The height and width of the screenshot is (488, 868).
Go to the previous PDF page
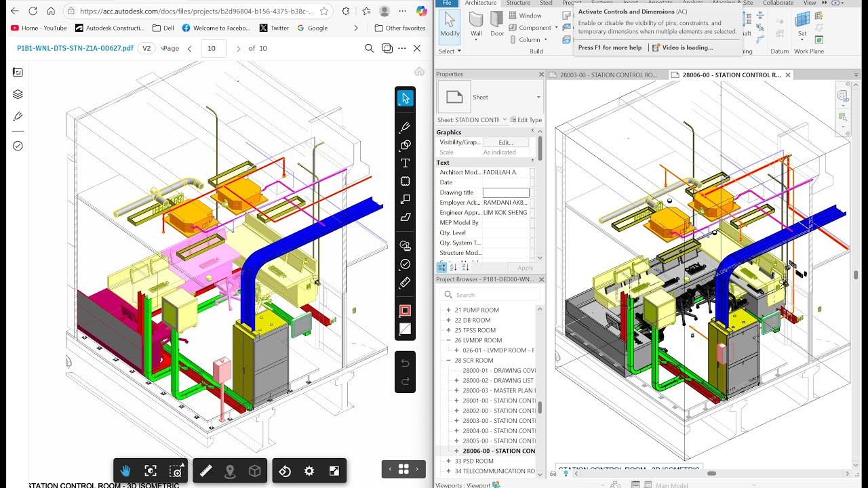pyautogui.click(x=190, y=48)
